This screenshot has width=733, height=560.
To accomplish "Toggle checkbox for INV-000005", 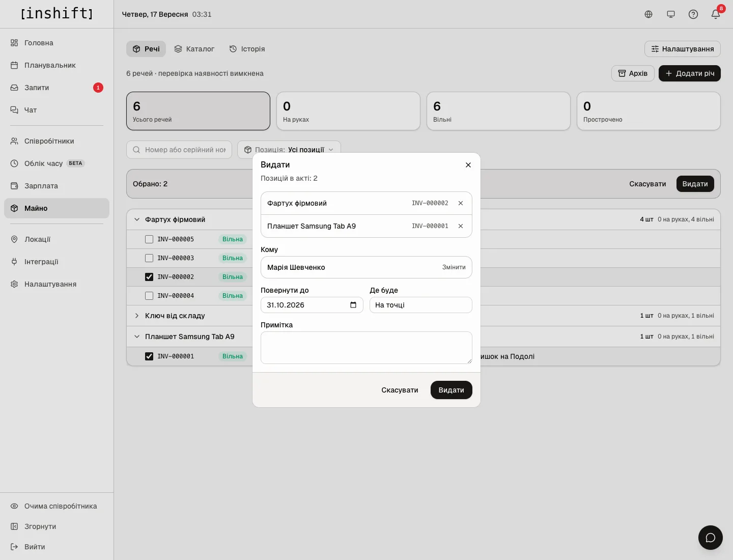I will [x=149, y=239].
